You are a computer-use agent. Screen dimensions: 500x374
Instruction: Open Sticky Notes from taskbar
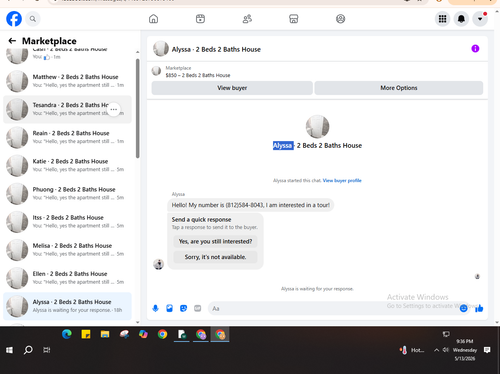tap(86, 334)
